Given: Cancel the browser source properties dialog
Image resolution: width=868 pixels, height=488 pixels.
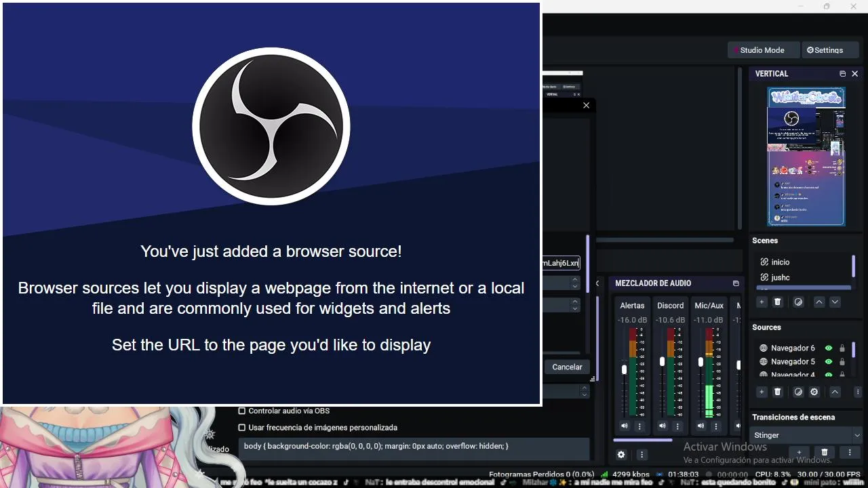Looking at the screenshot, I should [x=567, y=367].
